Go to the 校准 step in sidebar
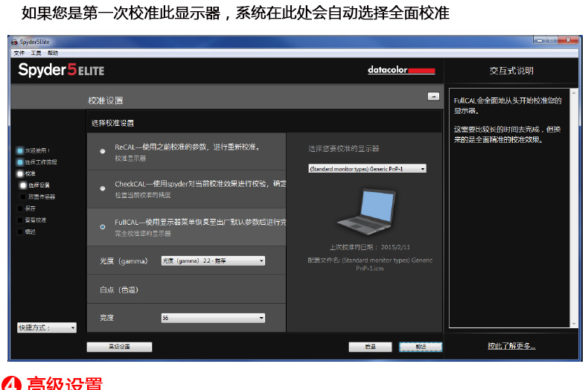Image resolution: width=588 pixels, height=390 pixels. pos(26,173)
